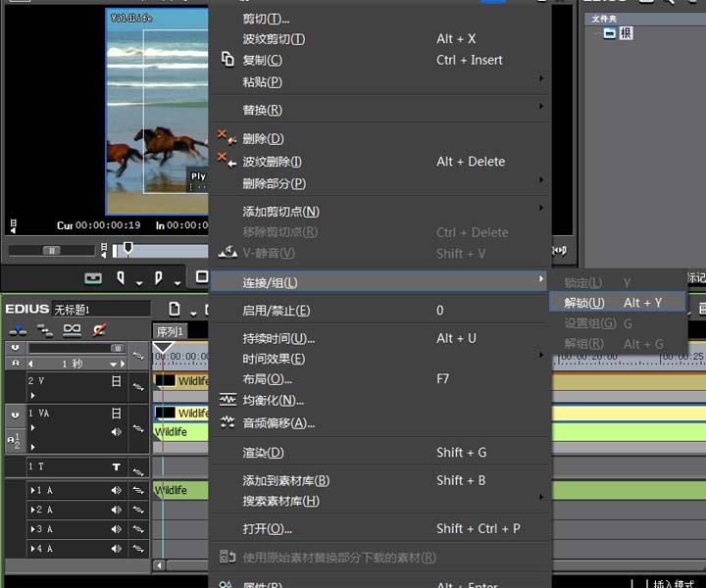
Task: Click the insert/overwrite mode icon beside EDIUS
Action: (18, 330)
